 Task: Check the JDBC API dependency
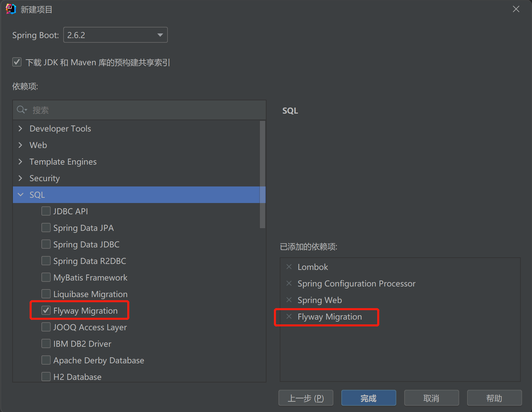point(46,211)
